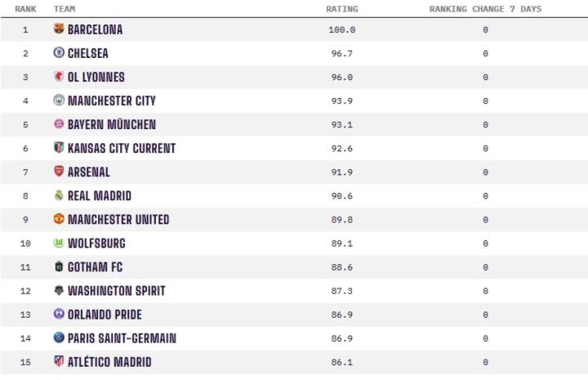The image size is (588, 380).
Task: Click the Gotham FC crest icon
Action: [59, 266]
